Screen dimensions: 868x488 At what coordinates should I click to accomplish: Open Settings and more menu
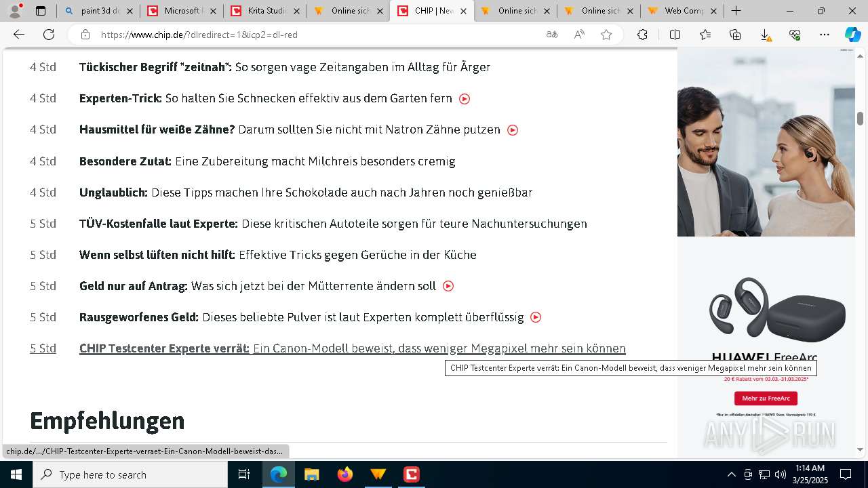tap(825, 35)
